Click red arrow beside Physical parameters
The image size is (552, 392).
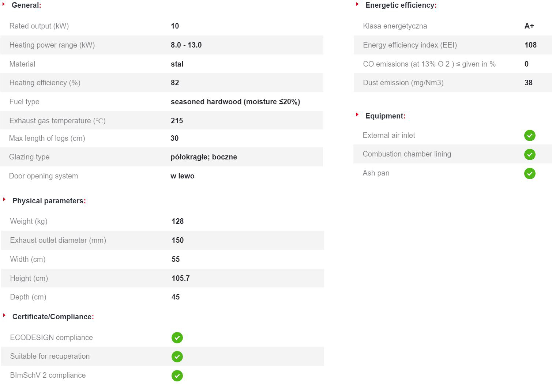point(4,199)
